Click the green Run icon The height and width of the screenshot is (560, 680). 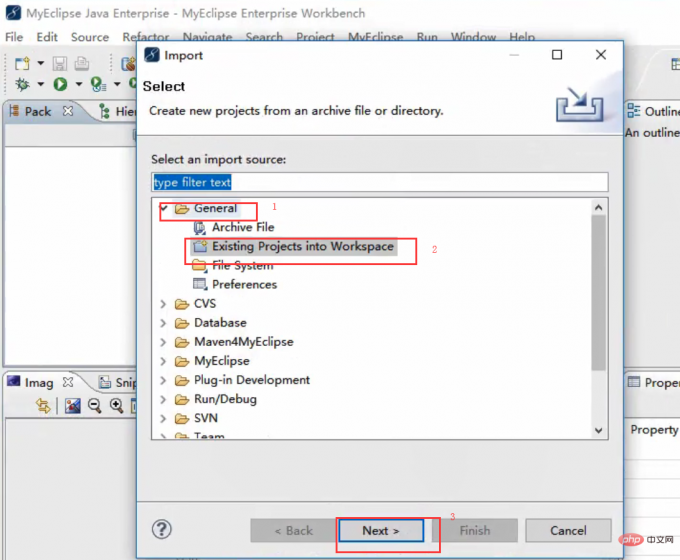(x=60, y=84)
